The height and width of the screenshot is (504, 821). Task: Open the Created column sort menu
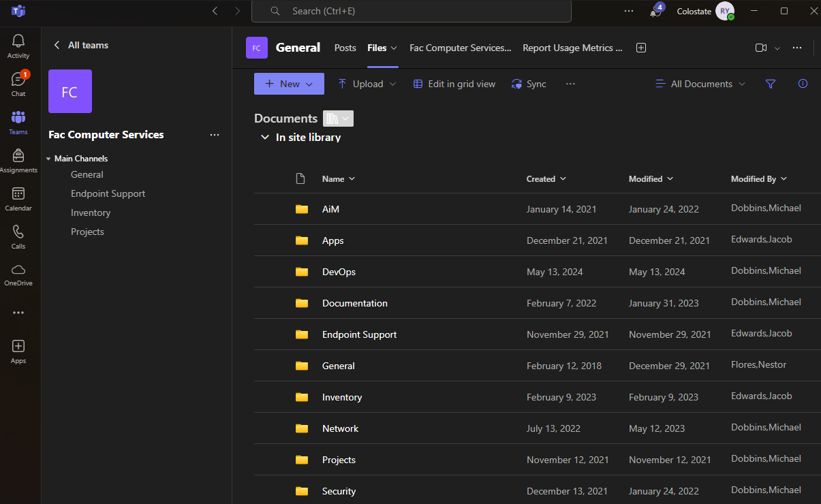(546, 178)
